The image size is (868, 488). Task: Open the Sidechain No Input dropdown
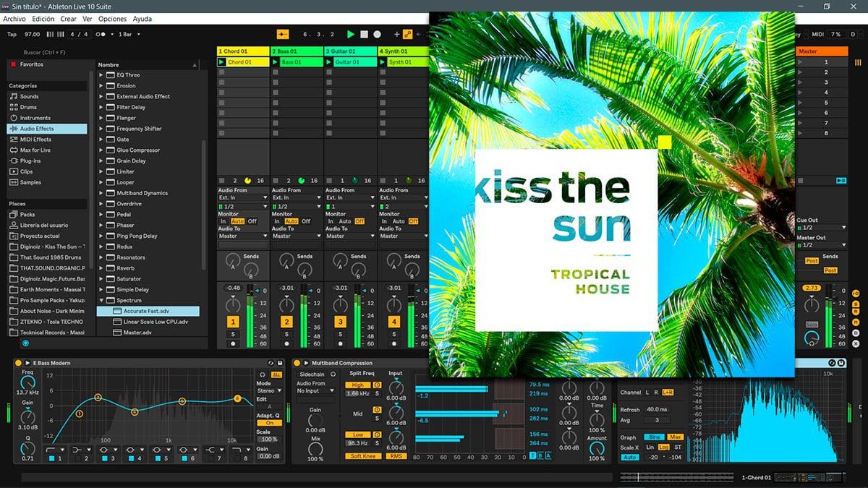point(315,390)
